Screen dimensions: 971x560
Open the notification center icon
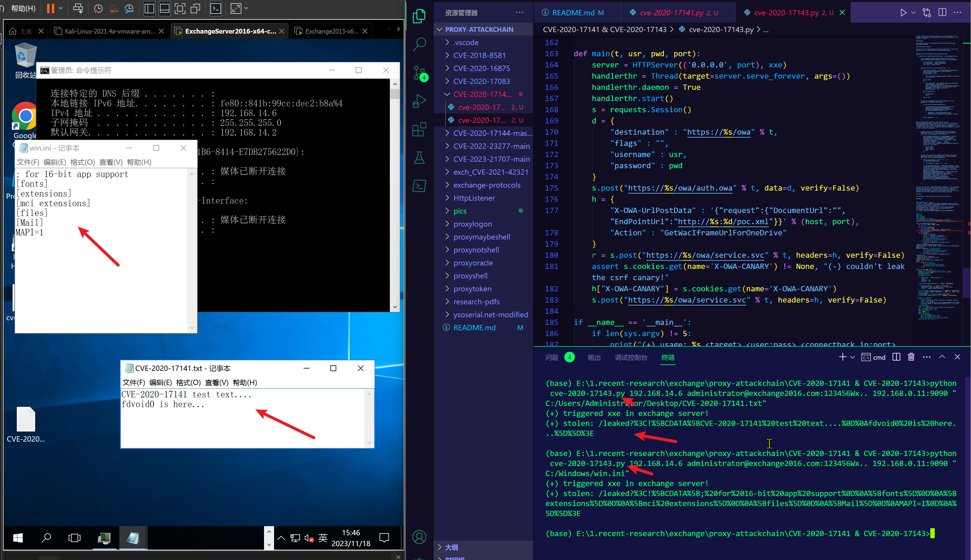pos(384,538)
